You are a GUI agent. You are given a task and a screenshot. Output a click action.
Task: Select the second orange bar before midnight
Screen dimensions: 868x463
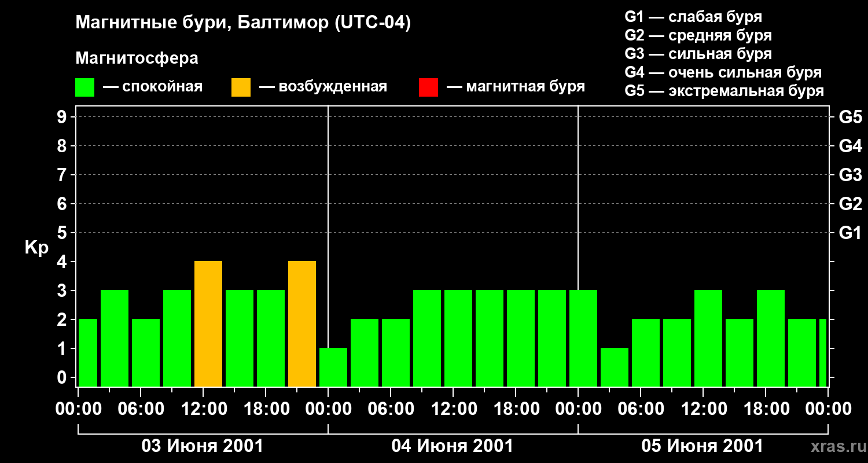point(302,324)
